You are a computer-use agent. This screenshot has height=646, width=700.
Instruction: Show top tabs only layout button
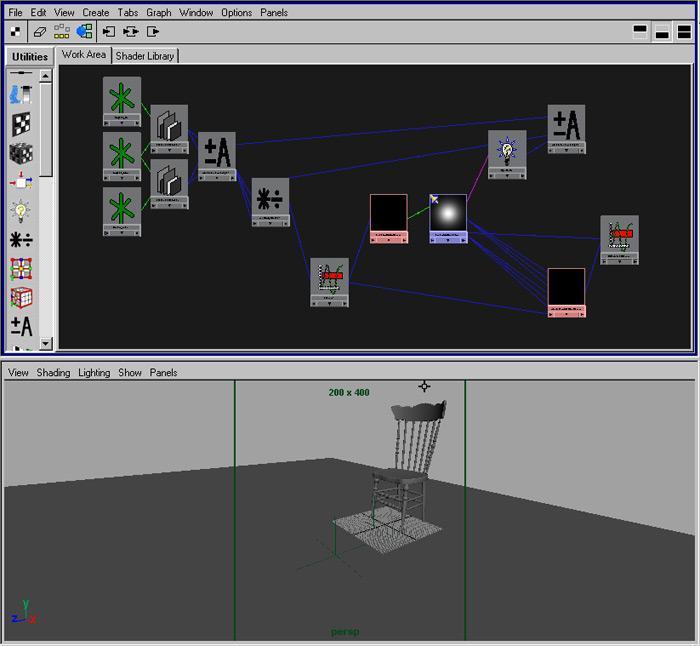coord(640,32)
